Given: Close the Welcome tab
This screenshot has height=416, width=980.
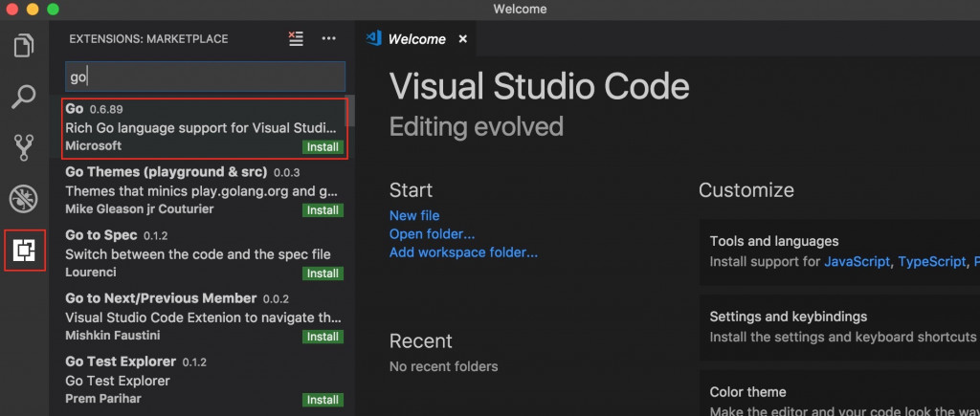Looking at the screenshot, I should [462, 38].
